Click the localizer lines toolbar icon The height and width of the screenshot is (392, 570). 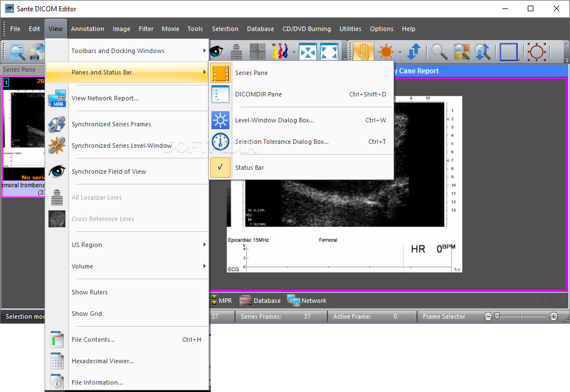pos(236,52)
